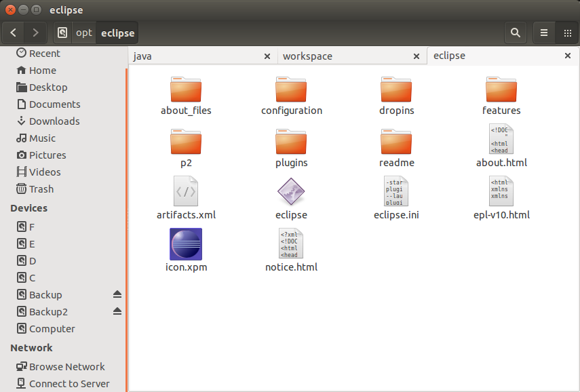Open Desktop in the sidebar
580x392 pixels.
[x=64, y=87]
